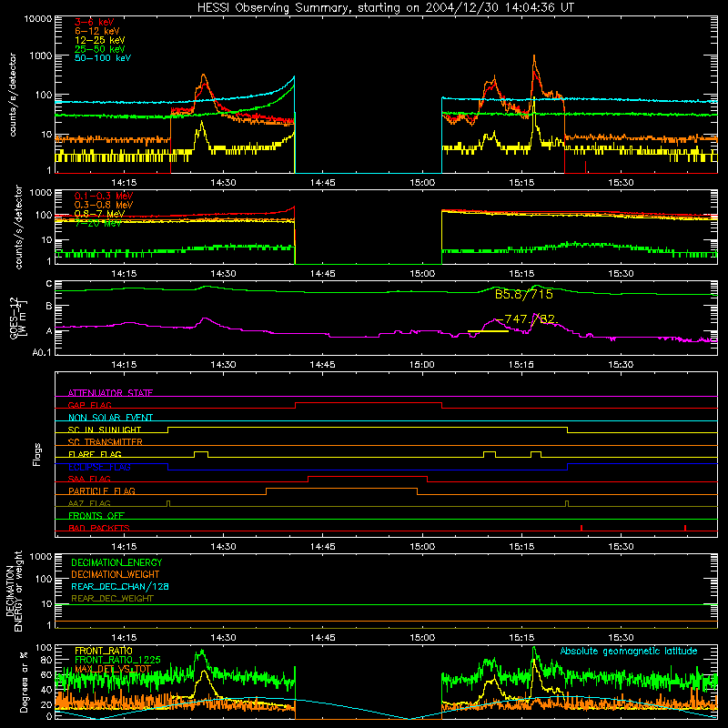
Task: Click the DECIMATION ENERGY or weight axis label
Action: click(x=15, y=591)
